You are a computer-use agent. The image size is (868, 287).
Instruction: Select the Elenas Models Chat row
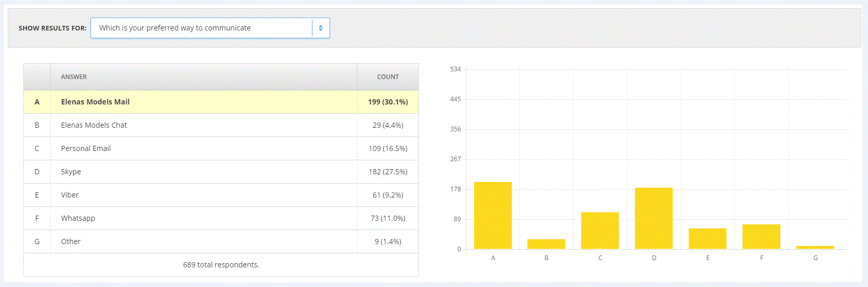pyautogui.click(x=221, y=125)
